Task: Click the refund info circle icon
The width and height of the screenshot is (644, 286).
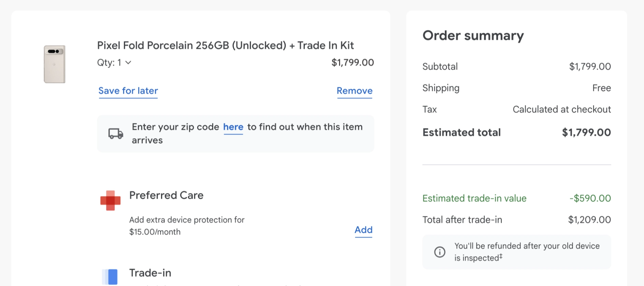Action: tap(440, 252)
